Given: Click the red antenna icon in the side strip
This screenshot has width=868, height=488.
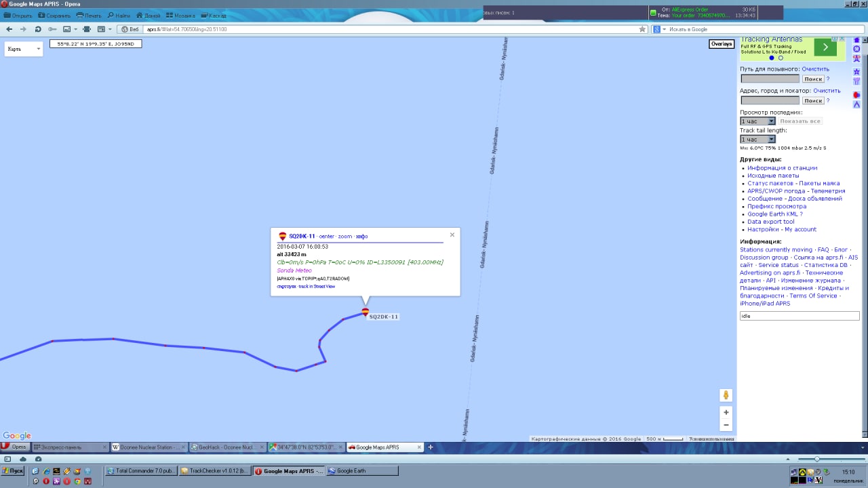Looking at the screenshot, I should pos(856,59).
